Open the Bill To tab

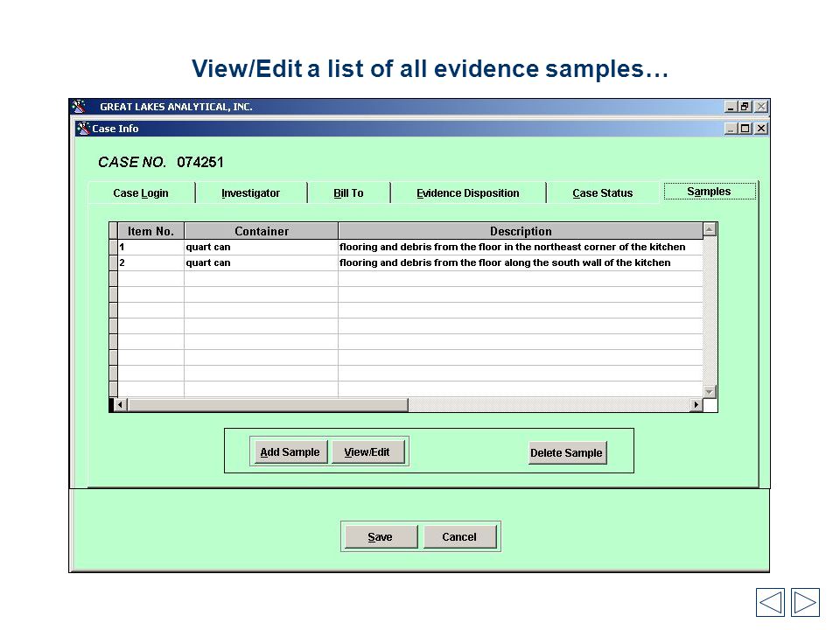pos(348,192)
